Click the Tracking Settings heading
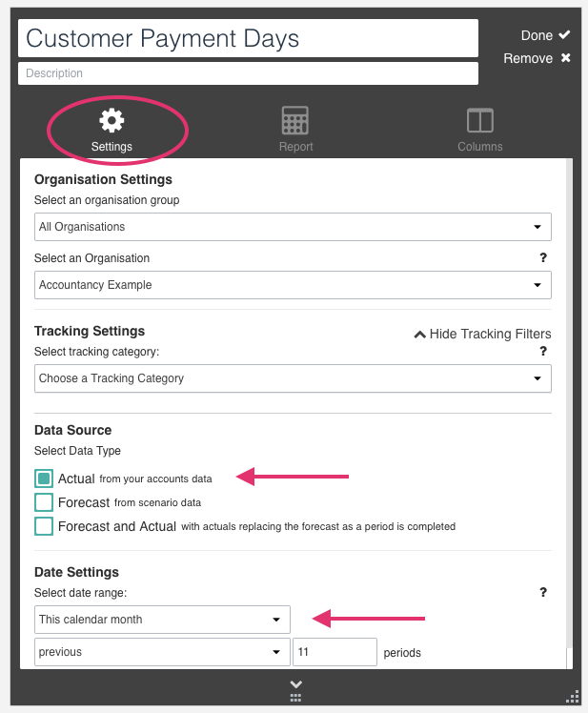588x713 pixels. (x=90, y=331)
